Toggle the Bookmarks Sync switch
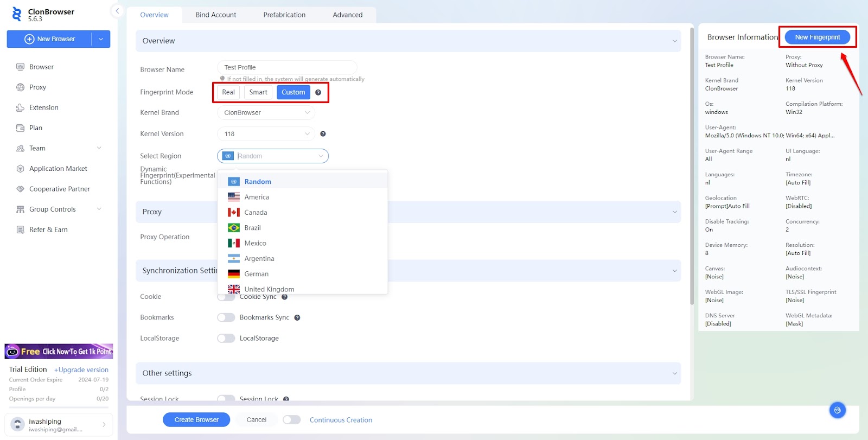Screen dimensions: 868x440 pyautogui.click(x=226, y=317)
